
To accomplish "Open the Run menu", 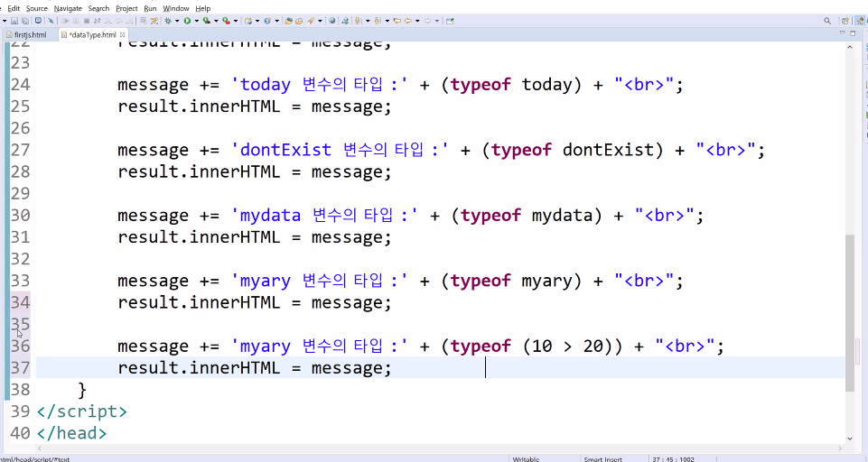I will click(x=150, y=8).
